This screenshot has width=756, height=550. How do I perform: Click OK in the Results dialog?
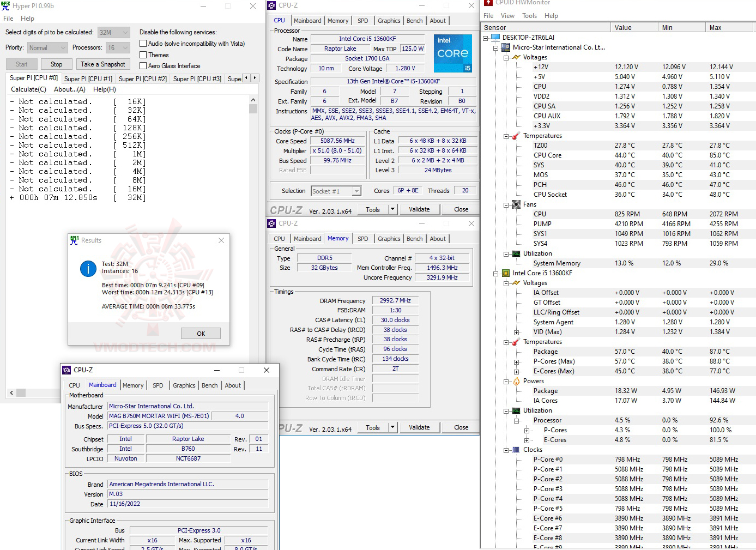(x=201, y=334)
